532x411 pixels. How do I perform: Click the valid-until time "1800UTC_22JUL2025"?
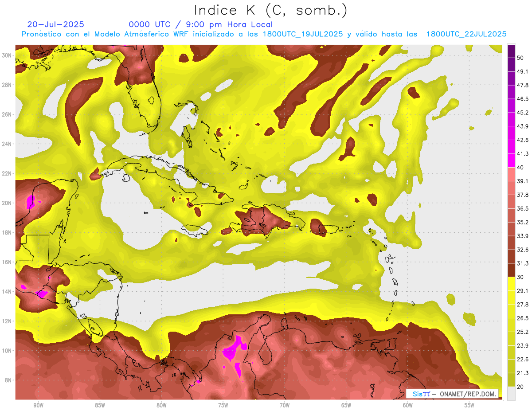(466, 34)
